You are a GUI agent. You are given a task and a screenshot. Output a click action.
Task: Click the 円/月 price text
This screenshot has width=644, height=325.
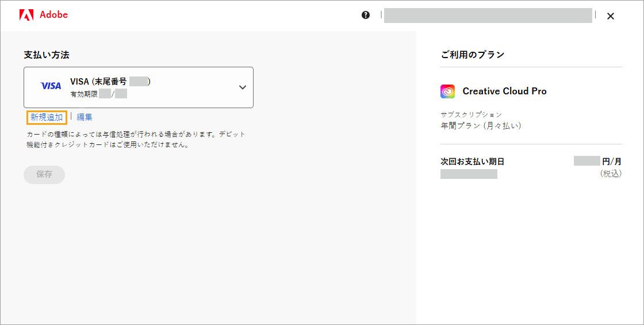click(612, 162)
